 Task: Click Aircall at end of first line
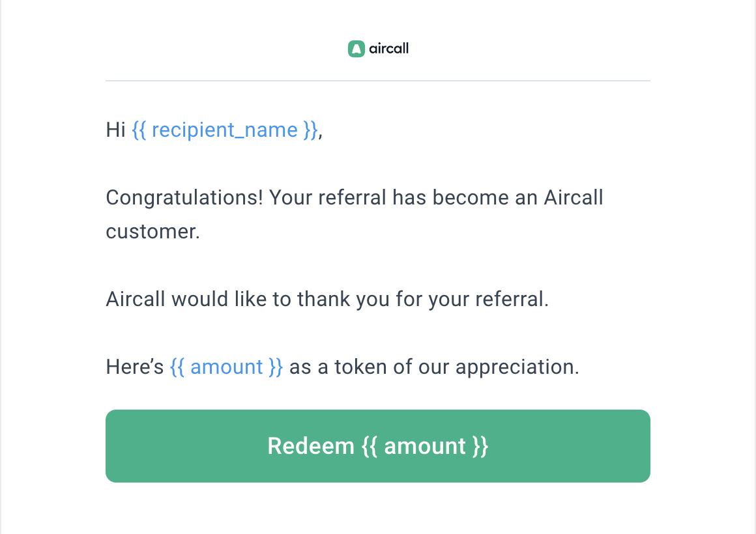pyautogui.click(x=574, y=197)
